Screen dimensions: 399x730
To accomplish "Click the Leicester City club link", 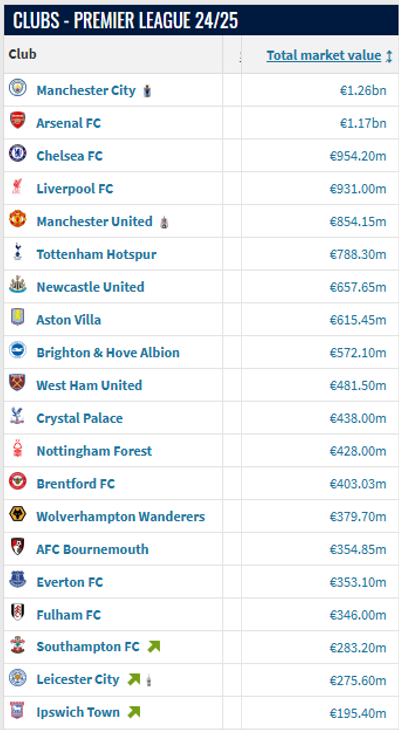I will click(x=78, y=679).
